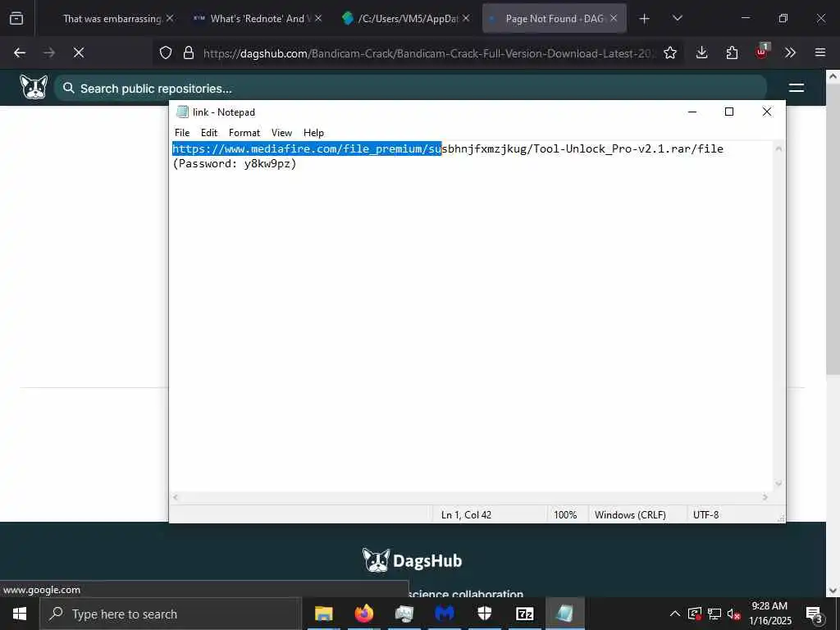Viewport: 840px width, 630px height.
Task: Switch to C:/Users/VM5/AppData tab
Action: click(407, 19)
